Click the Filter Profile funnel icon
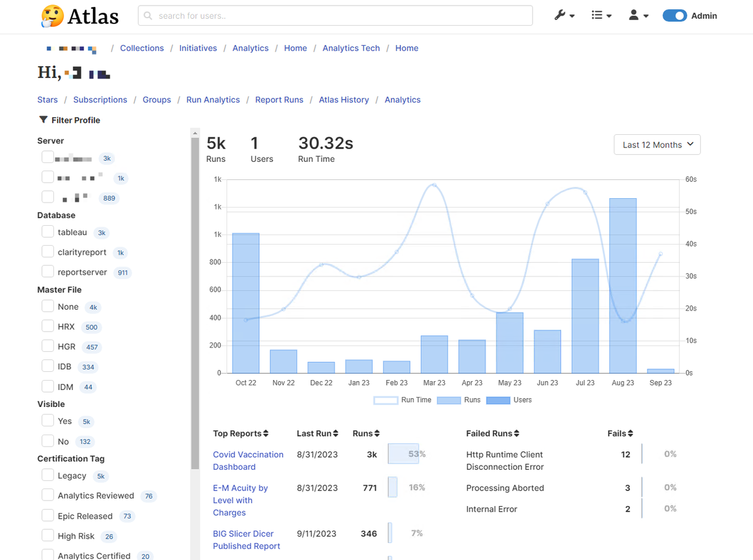Image resolution: width=753 pixels, height=560 pixels. coord(43,119)
